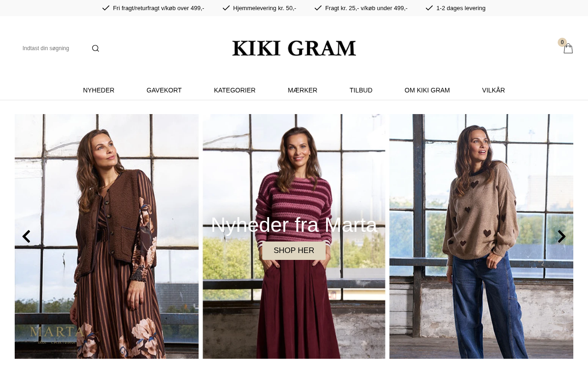Image resolution: width=588 pixels, height=368 pixels.
Task: Click checkmark beside 1-2 dages levering
Action: (x=429, y=8)
